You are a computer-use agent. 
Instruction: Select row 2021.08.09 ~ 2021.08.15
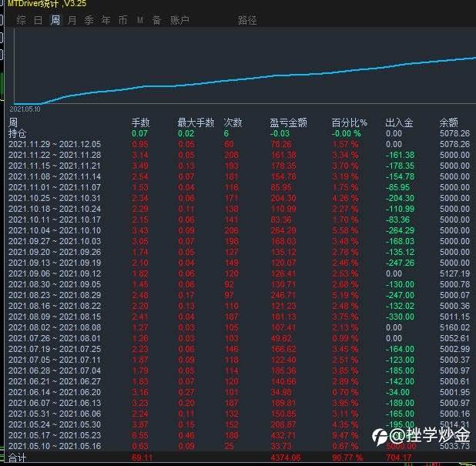click(x=239, y=317)
